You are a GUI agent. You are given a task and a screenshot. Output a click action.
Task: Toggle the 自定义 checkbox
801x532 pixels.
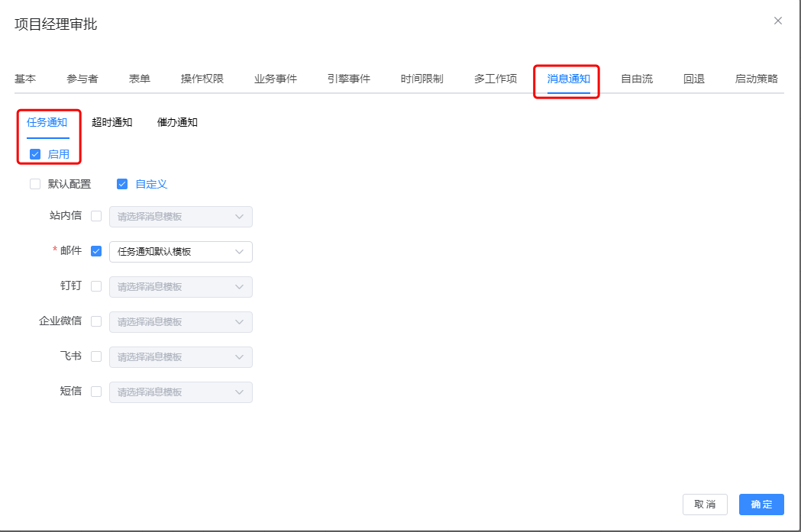[x=122, y=184]
